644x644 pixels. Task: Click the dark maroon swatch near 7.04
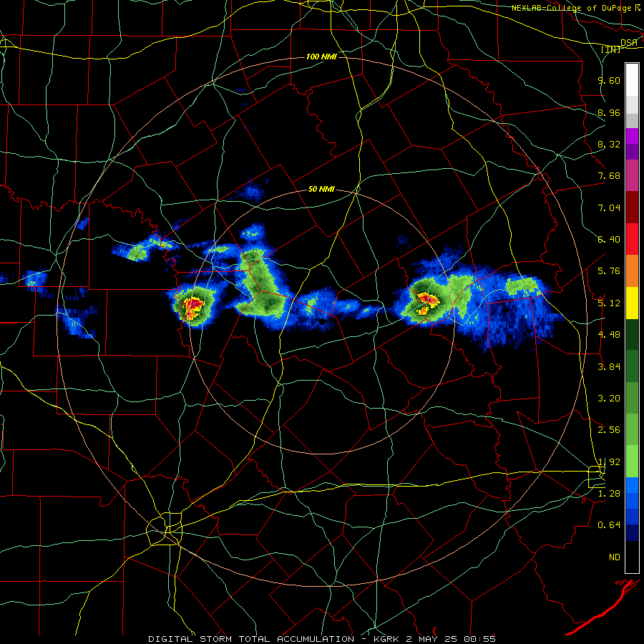pyautogui.click(x=632, y=208)
